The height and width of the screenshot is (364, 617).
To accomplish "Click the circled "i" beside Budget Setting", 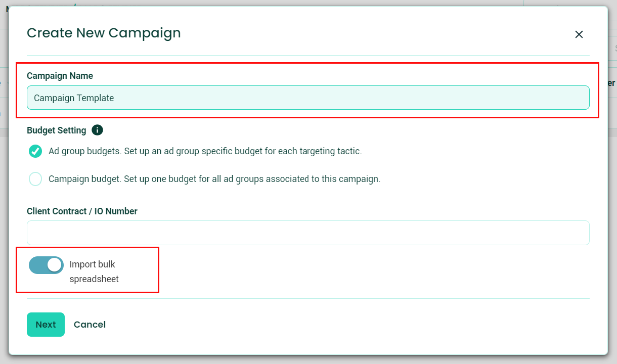I will [98, 130].
